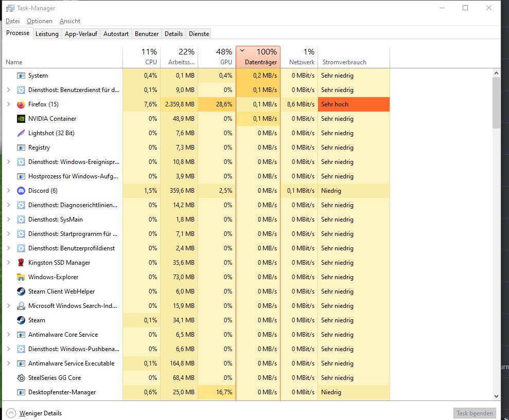Expand Microsoft Windows Search-Indexer row
This screenshot has height=420, width=509.
point(9,306)
